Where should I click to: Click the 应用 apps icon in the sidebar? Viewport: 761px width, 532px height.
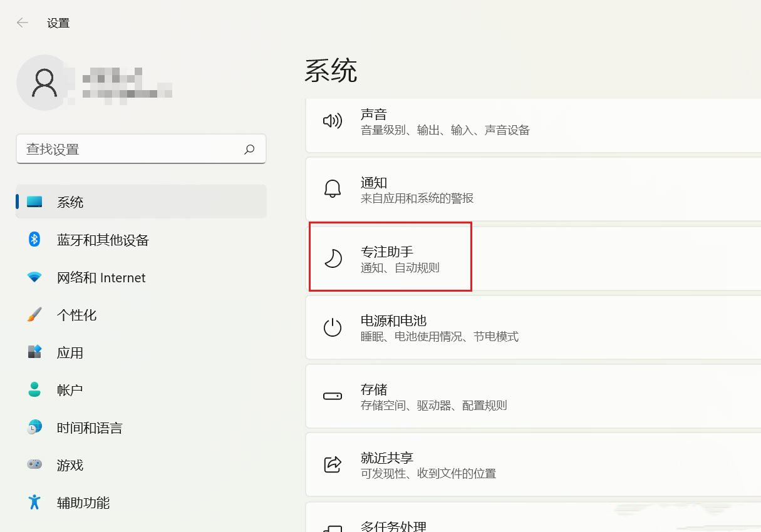pos(33,352)
